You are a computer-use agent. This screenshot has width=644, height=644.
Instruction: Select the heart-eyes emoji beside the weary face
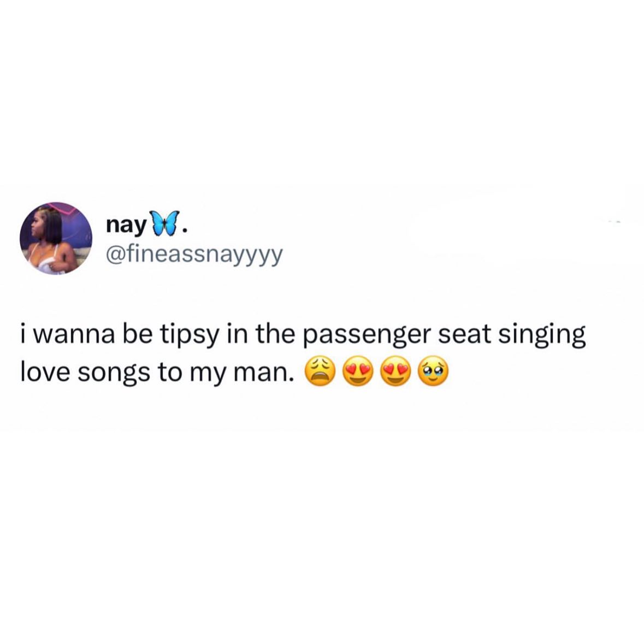tap(358, 371)
